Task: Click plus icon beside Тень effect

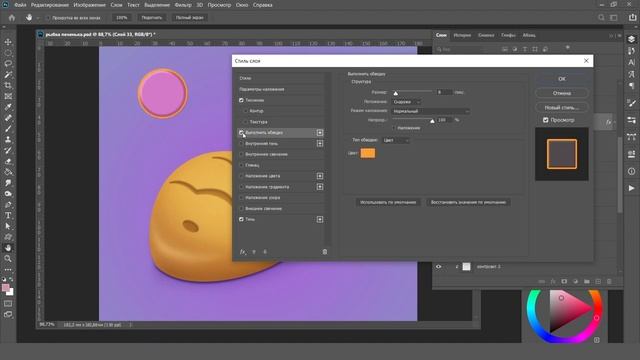Action: (320, 220)
